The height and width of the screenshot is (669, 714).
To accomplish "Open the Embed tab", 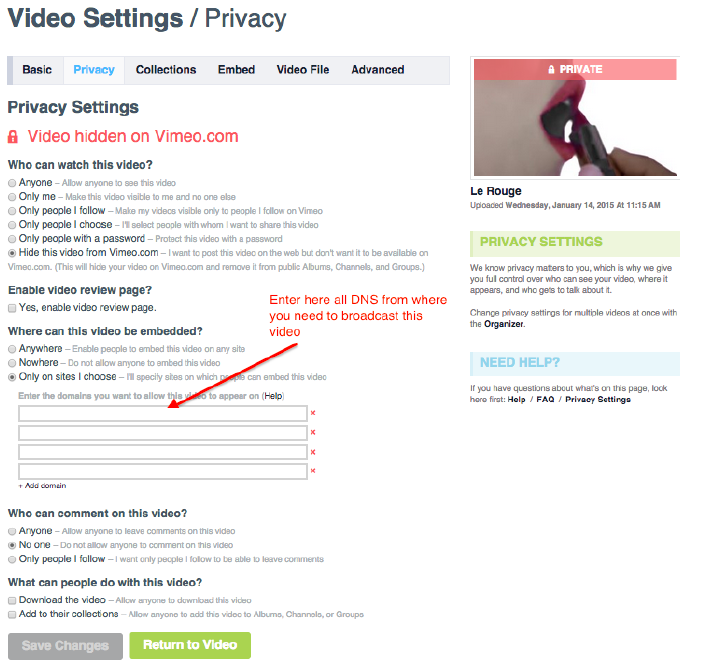I will click(x=236, y=70).
